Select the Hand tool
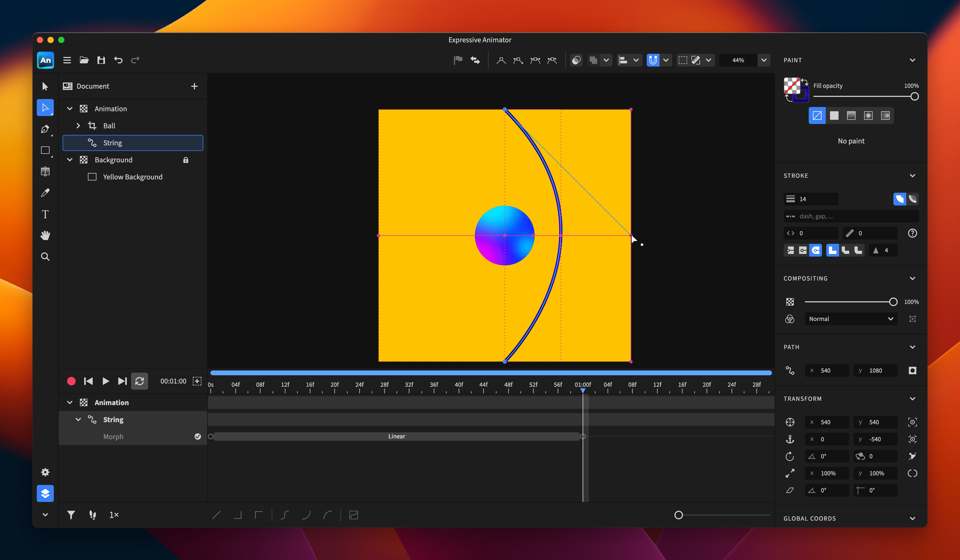The image size is (960, 560). tap(45, 235)
